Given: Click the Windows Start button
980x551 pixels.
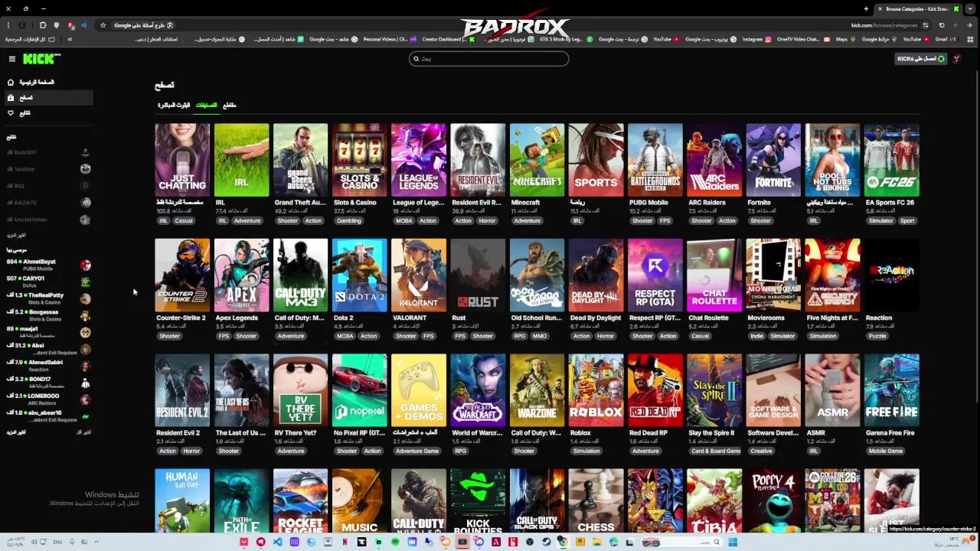Looking at the screenshot, I should pos(733,542).
